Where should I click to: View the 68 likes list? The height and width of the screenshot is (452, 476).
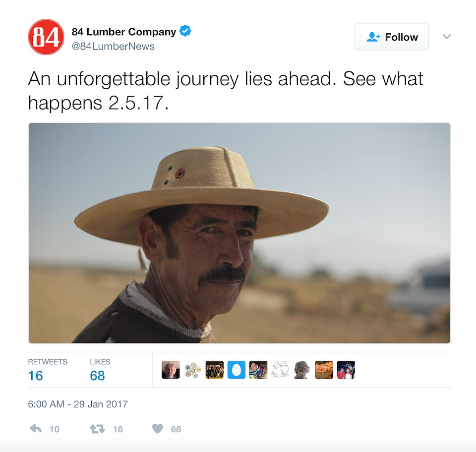(100, 370)
